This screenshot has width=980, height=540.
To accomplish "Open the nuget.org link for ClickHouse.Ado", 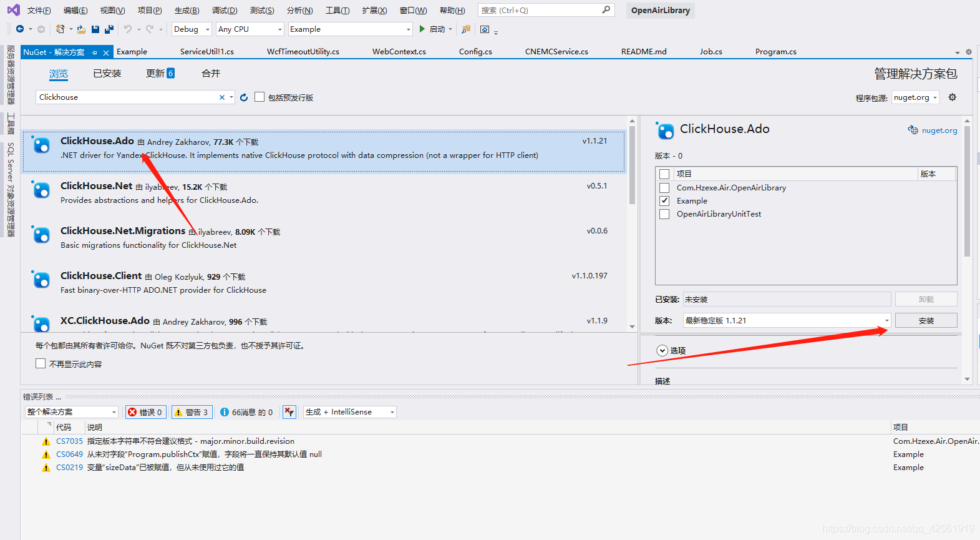I will pyautogui.click(x=939, y=130).
